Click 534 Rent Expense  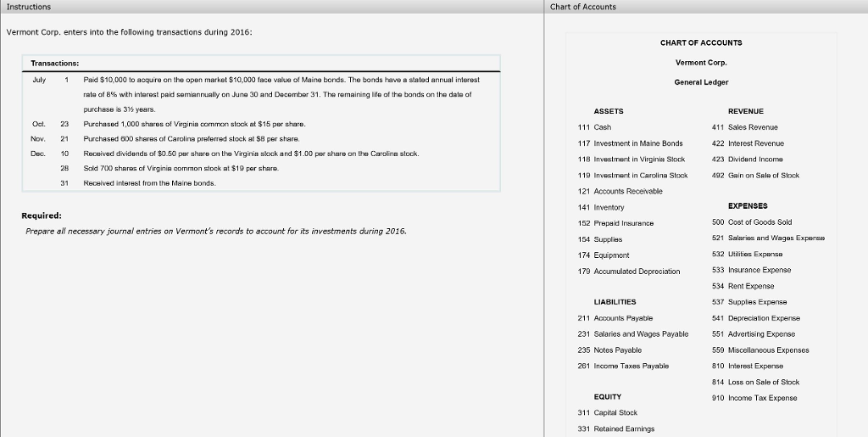(743, 286)
